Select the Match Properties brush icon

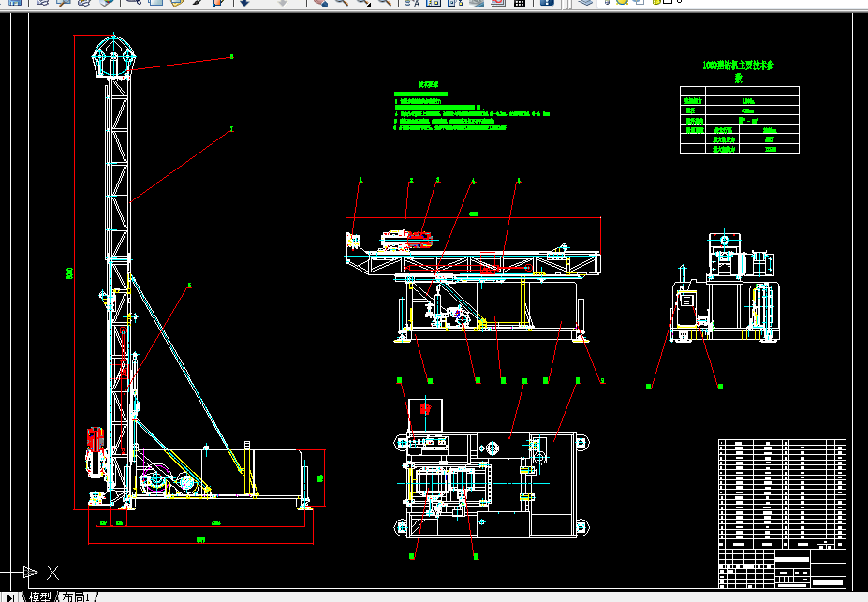[197, 2]
